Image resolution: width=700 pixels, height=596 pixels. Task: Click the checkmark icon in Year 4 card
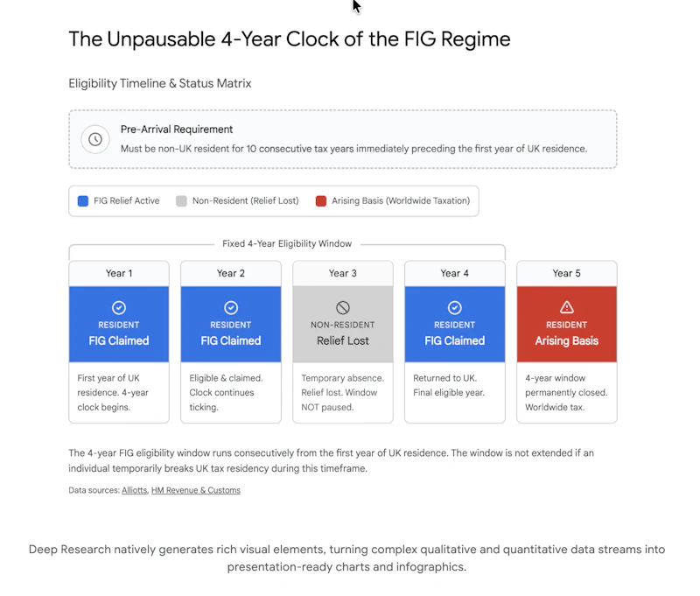[x=454, y=307]
